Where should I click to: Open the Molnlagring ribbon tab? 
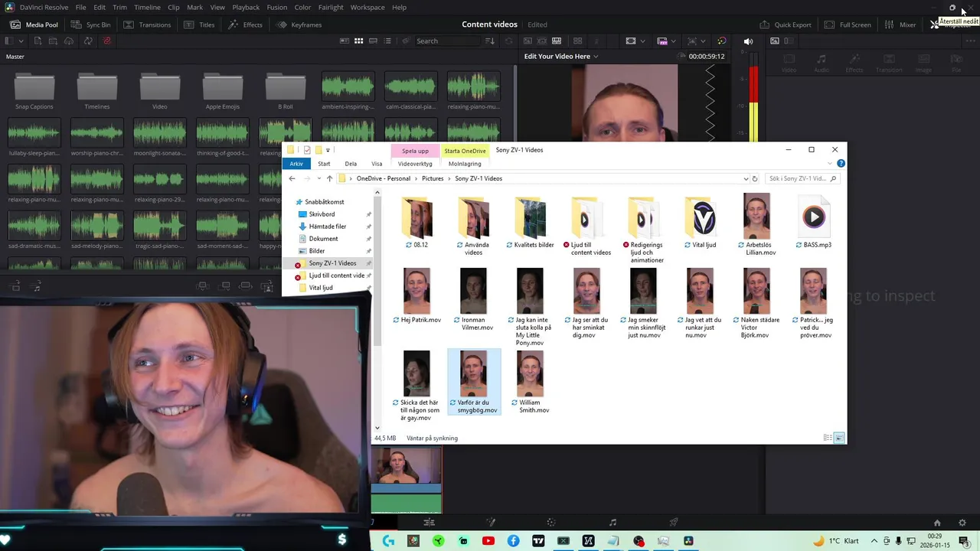point(465,164)
